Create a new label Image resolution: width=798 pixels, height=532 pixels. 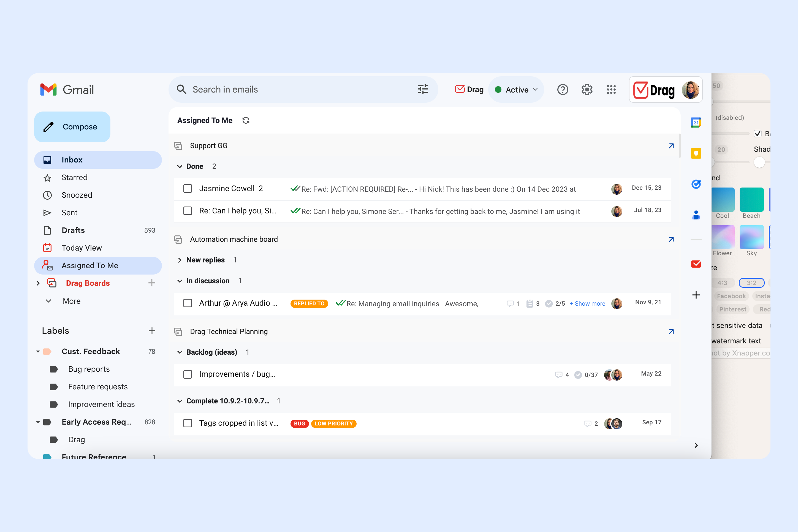tap(152, 331)
